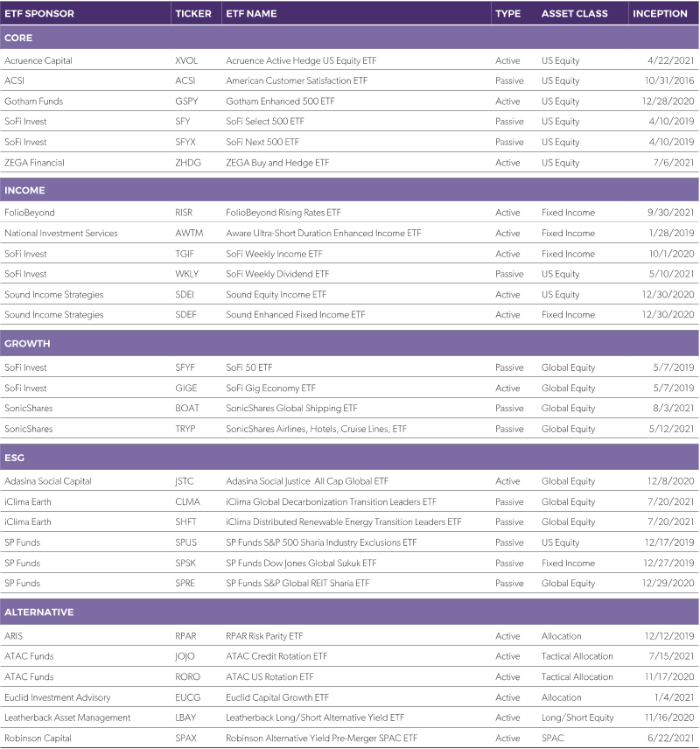
Task: Select 'iClima Global Decarbonization Transition Leaders ETF'
Action: [331, 501]
